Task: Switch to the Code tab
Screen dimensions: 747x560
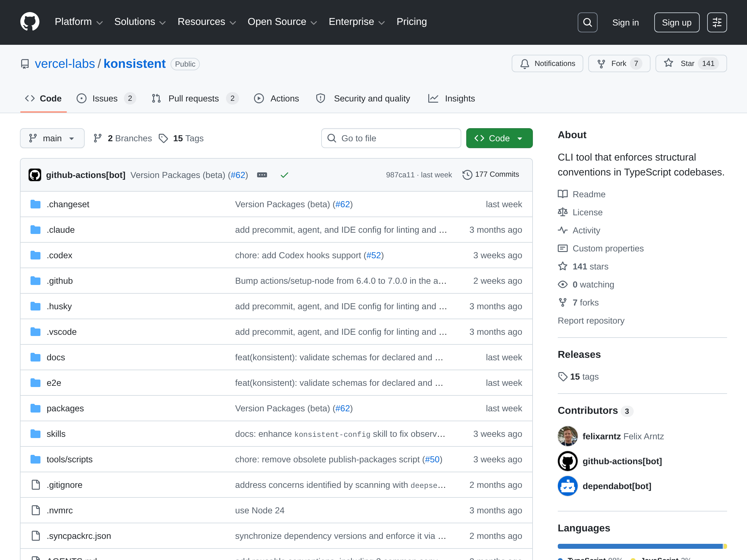Action: pos(44,99)
